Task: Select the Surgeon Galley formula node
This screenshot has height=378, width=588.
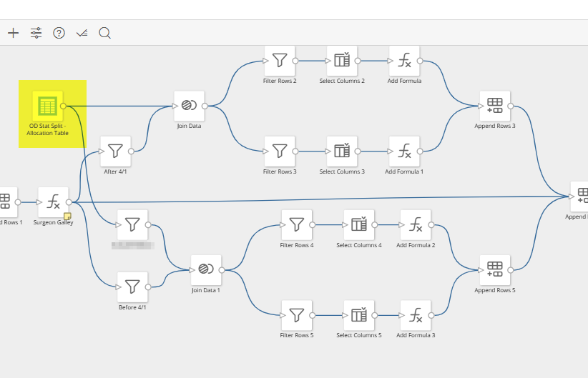Action: 53,202
